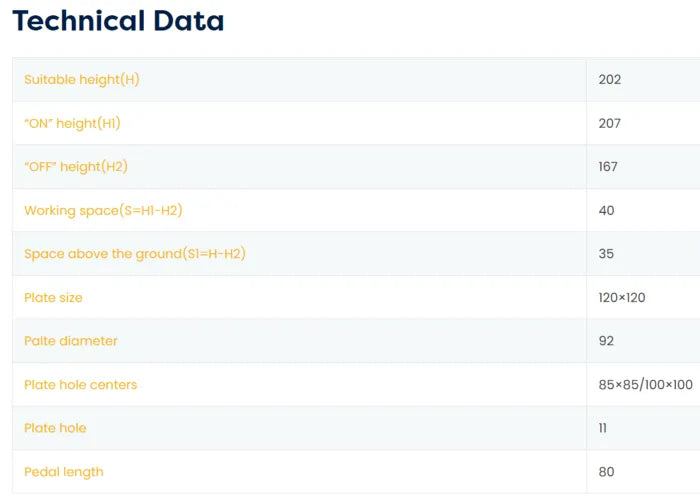Select the "OFF" height(H2) label
Screen dimensions: 700x503
pyautogui.click(x=76, y=167)
